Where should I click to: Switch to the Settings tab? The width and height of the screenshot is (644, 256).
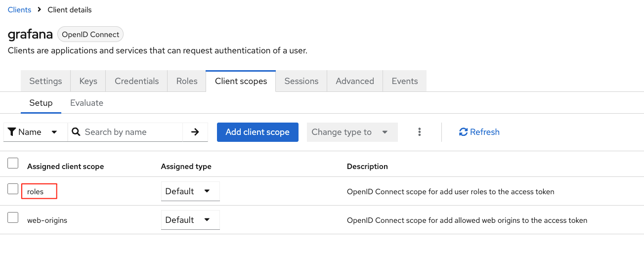click(x=45, y=81)
